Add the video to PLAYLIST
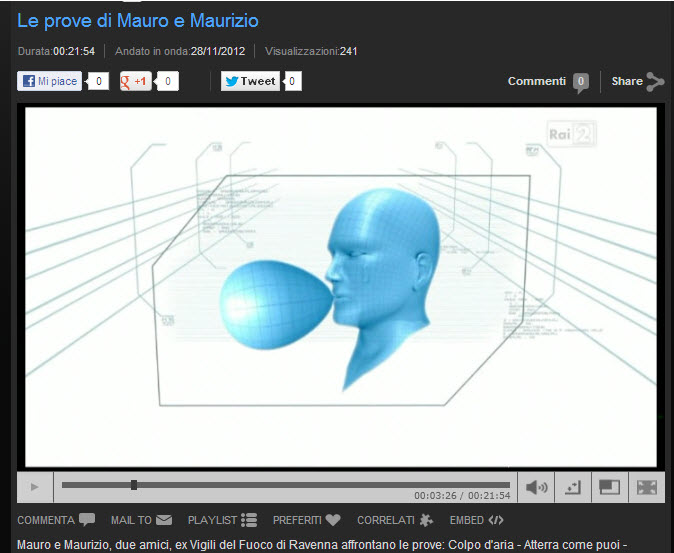Viewport: 674px width, 553px height. click(222, 520)
